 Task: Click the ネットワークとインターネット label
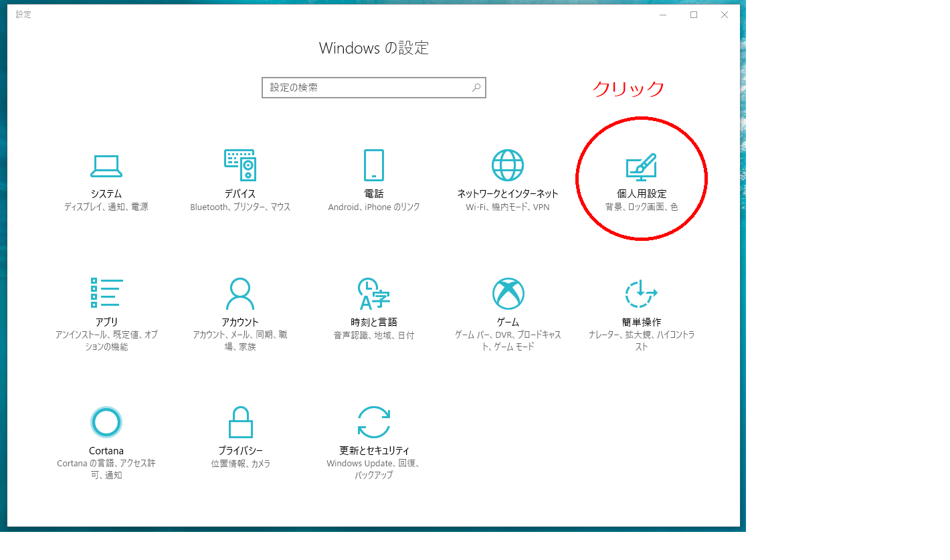[x=508, y=193]
